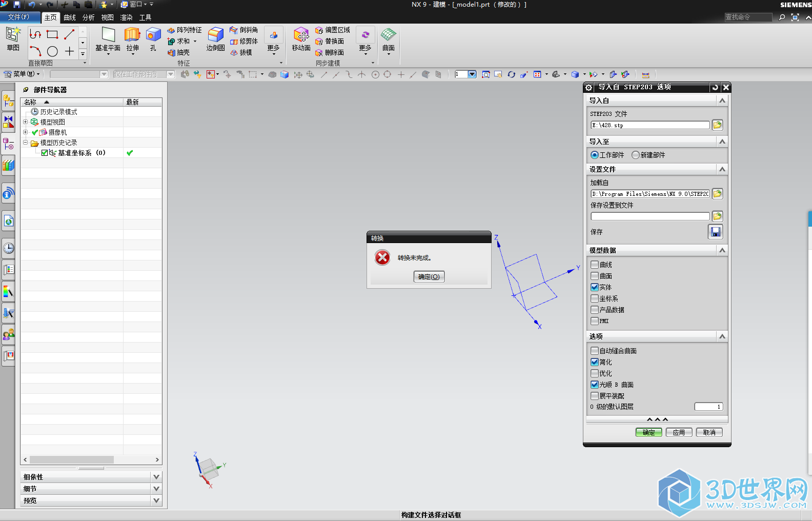Click 阵列特征 pattern feature
This screenshot has height=521, width=812.
[x=185, y=30]
